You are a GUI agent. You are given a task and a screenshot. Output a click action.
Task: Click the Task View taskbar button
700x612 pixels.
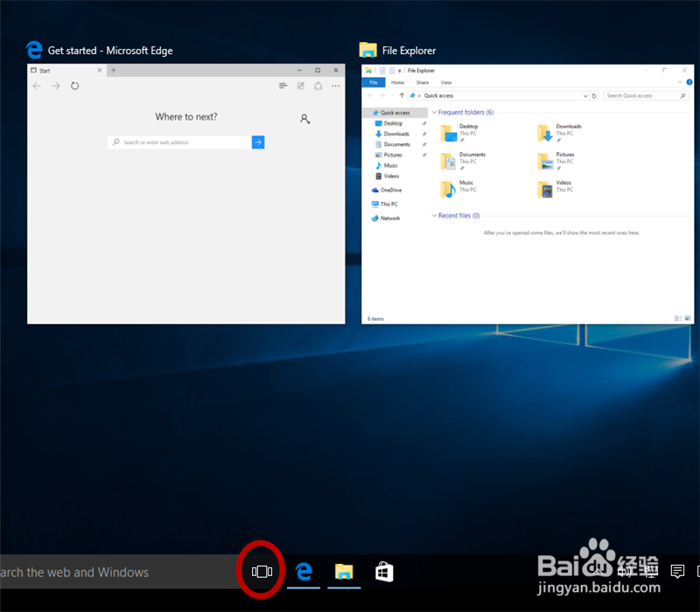(x=262, y=571)
